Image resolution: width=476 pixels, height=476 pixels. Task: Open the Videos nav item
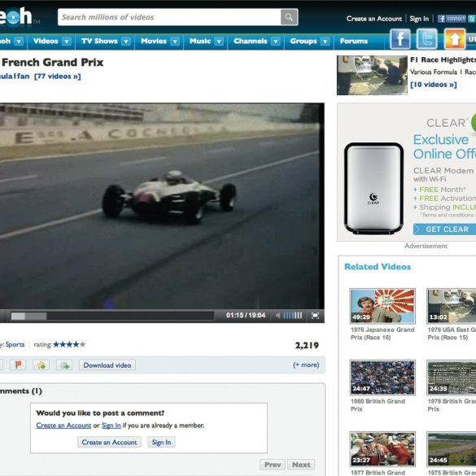[x=46, y=41]
